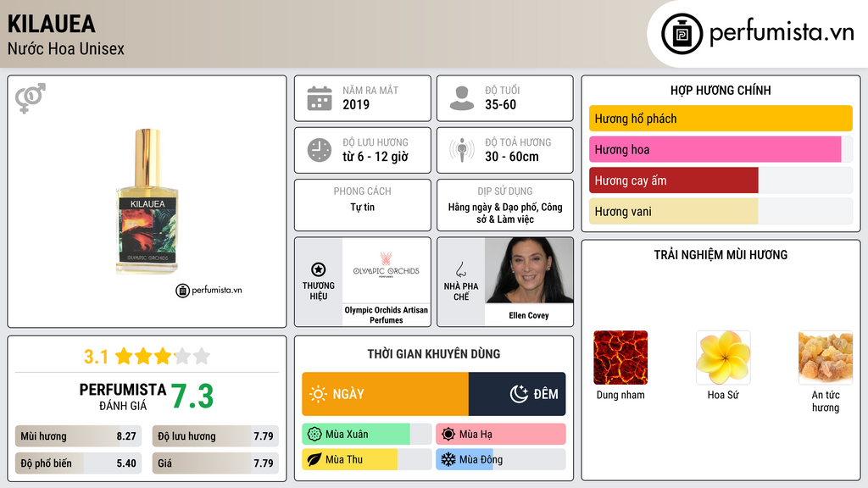Click the sun icon in the Ngày bar

319,394
